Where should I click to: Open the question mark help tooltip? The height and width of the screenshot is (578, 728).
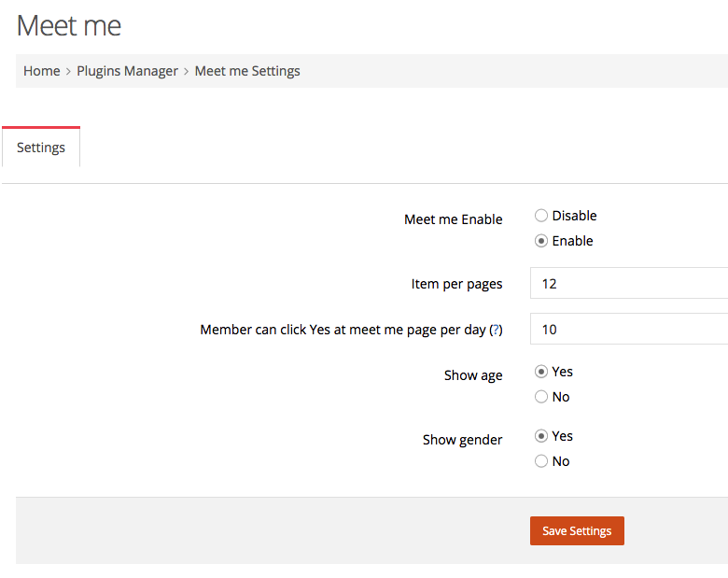click(496, 330)
